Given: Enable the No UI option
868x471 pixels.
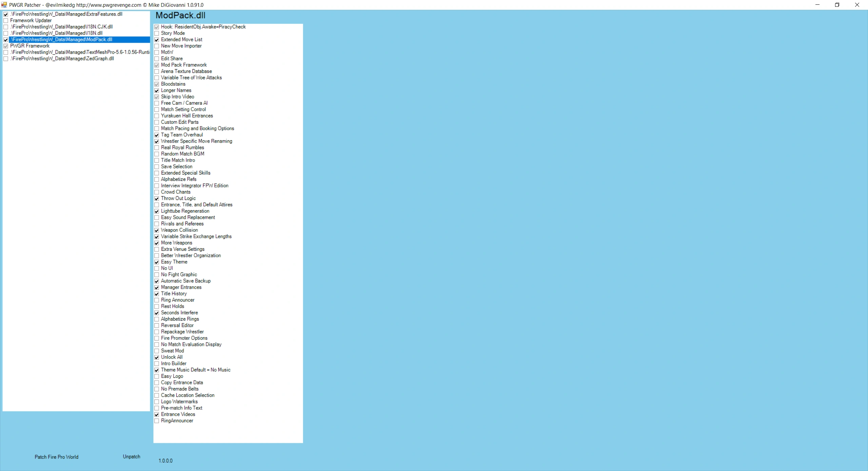Looking at the screenshot, I should click(157, 268).
